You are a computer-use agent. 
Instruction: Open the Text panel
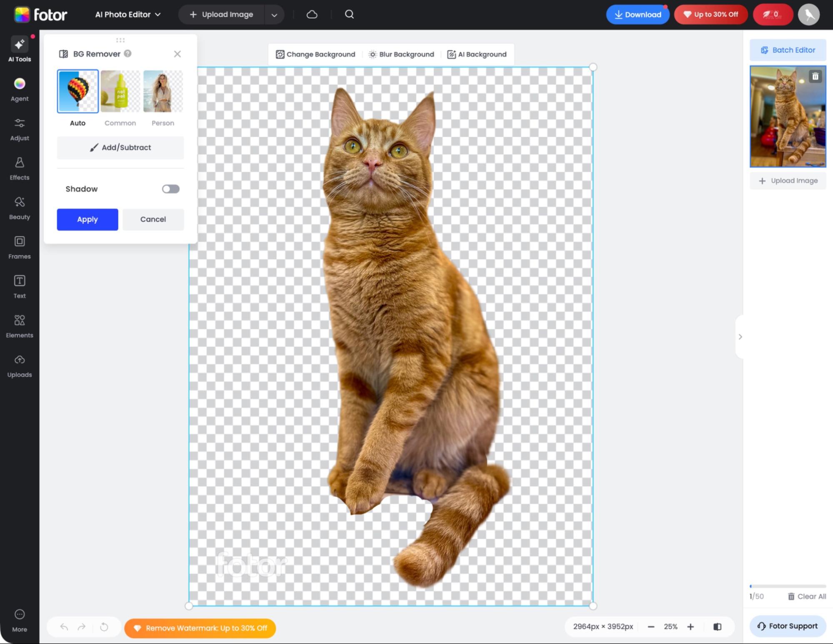(x=19, y=286)
